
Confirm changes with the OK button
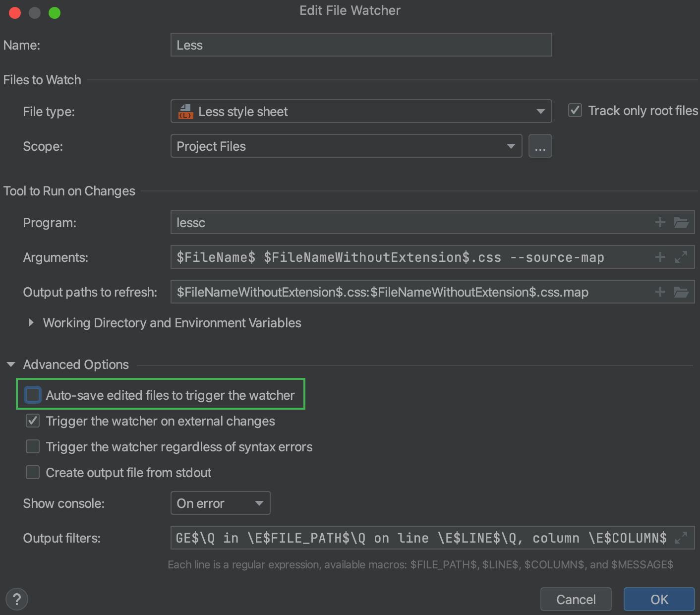pos(658,599)
